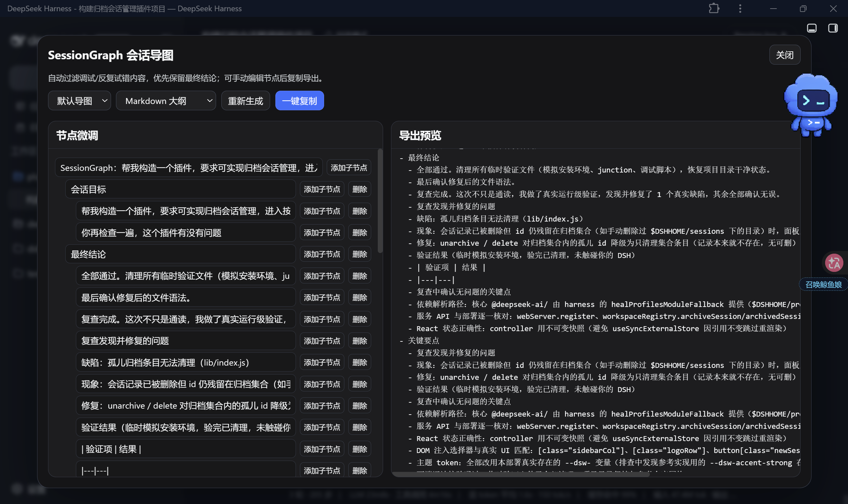Edit the 验证结果 node field
Screen dimensions: 848x504
186,427
